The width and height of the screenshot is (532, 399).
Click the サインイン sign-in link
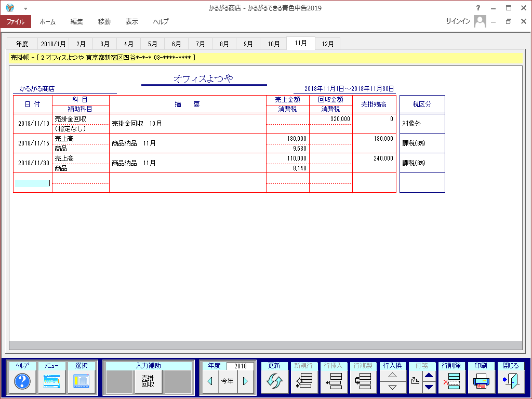point(458,21)
